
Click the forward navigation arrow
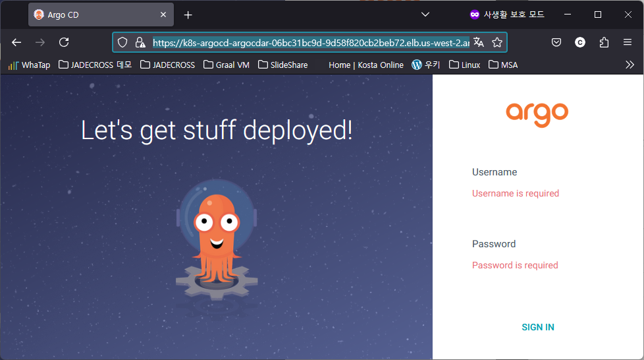pos(40,42)
